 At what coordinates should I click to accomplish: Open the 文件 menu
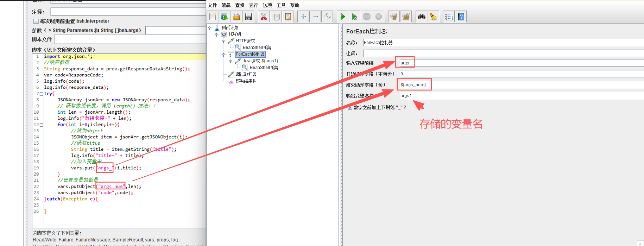(212, 5)
